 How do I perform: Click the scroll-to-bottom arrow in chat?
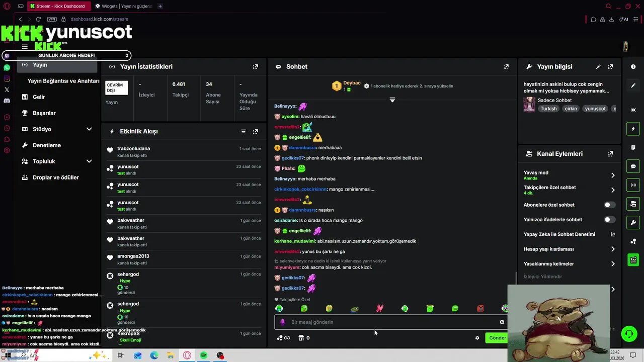392,100
